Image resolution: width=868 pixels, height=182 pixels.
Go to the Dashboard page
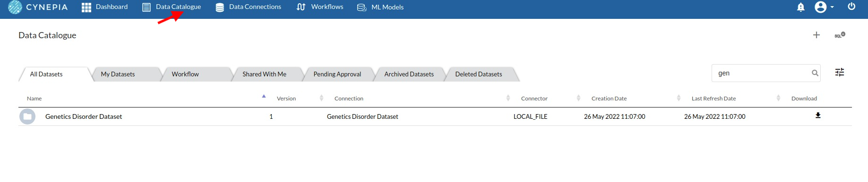[105, 7]
